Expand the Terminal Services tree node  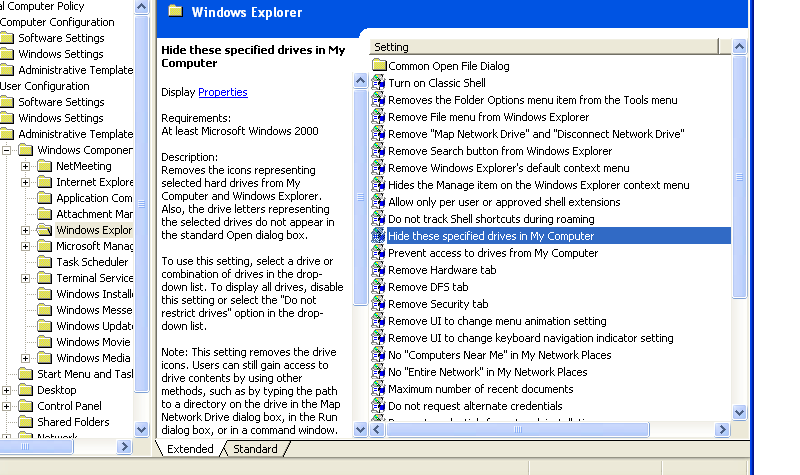(x=25, y=278)
